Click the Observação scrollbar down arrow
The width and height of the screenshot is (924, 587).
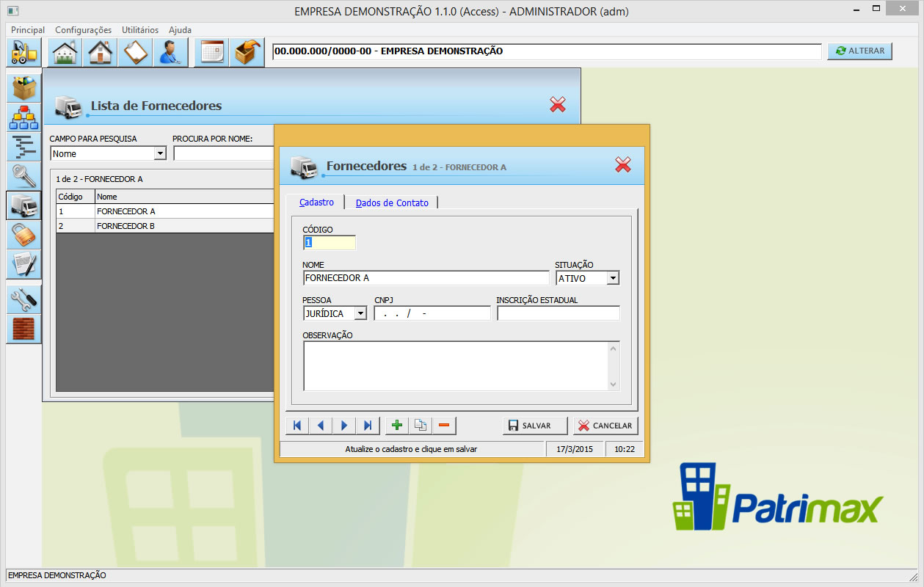click(x=614, y=384)
